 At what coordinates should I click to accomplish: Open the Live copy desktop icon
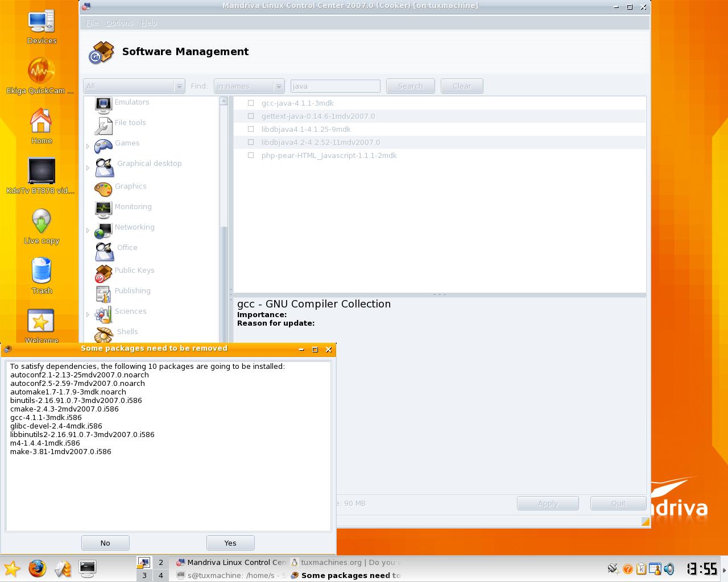pyautogui.click(x=42, y=221)
